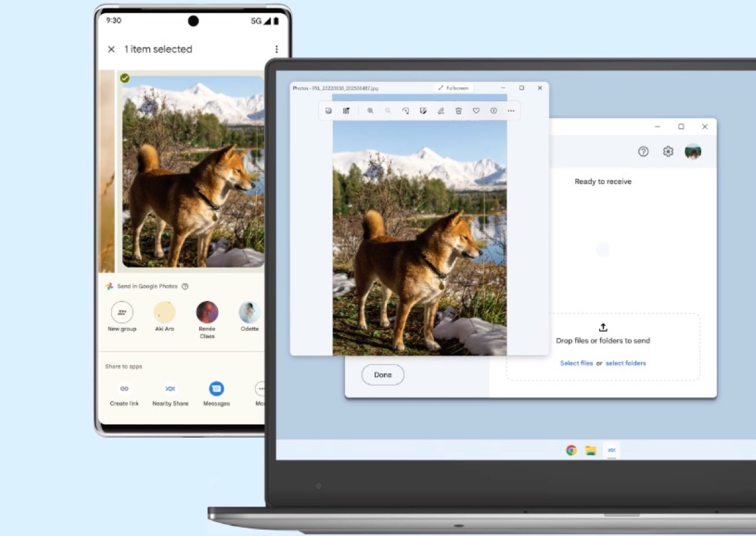Deselect the checked photo on the phone

pos(125,78)
